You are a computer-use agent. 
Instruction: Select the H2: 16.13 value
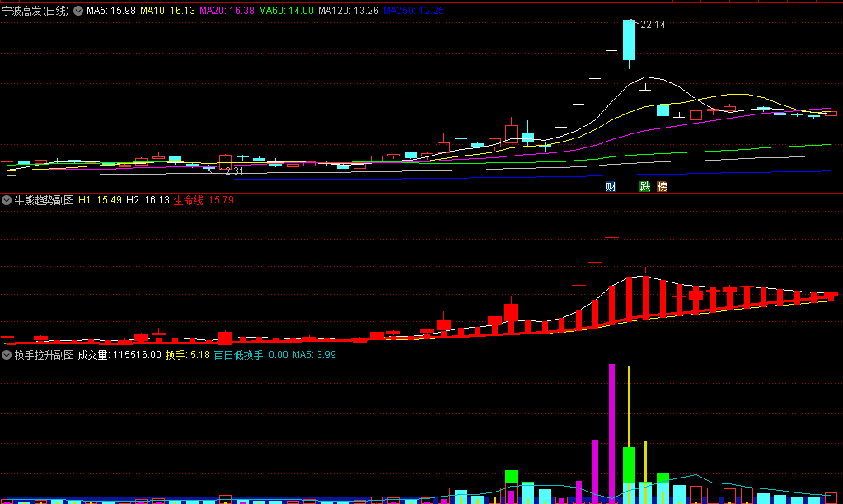148,200
